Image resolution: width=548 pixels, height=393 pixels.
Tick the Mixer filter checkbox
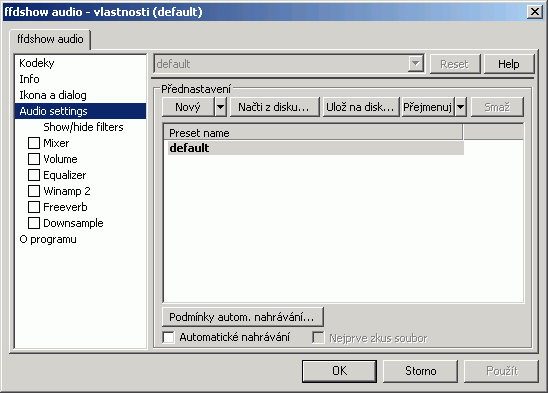(34, 143)
